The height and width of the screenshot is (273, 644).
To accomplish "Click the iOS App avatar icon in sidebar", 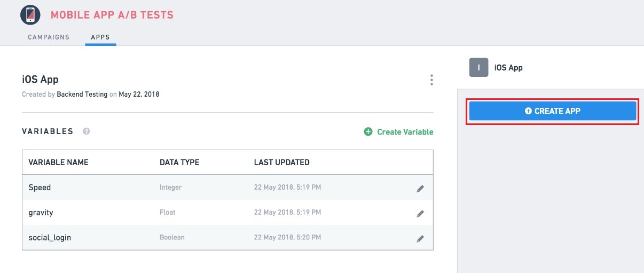I will [479, 67].
